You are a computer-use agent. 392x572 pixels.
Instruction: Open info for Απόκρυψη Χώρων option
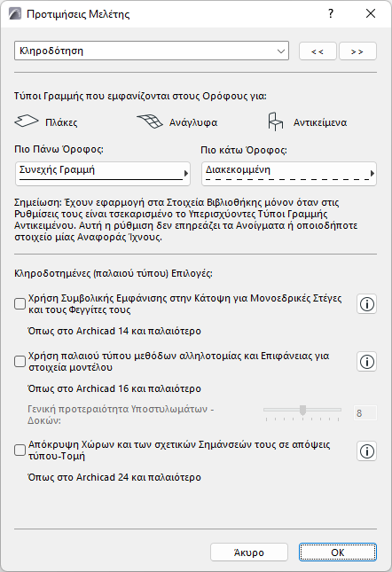click(367, 451)
